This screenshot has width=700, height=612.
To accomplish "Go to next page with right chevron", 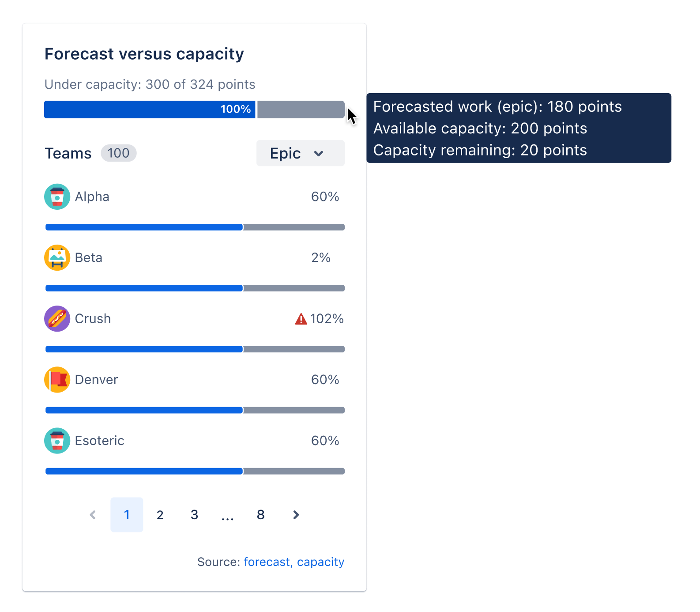I will [x=296, y=514].
